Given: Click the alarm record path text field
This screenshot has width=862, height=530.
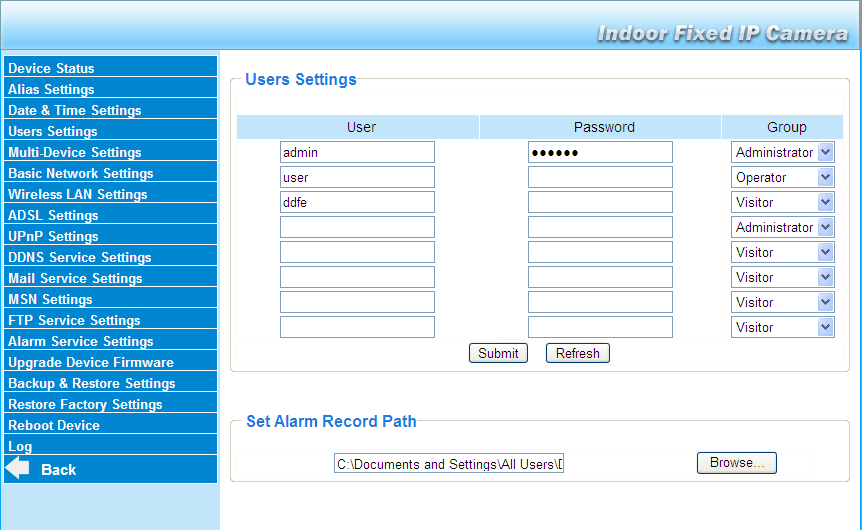Looking at the screenshot, I should [x=449, y=463].
